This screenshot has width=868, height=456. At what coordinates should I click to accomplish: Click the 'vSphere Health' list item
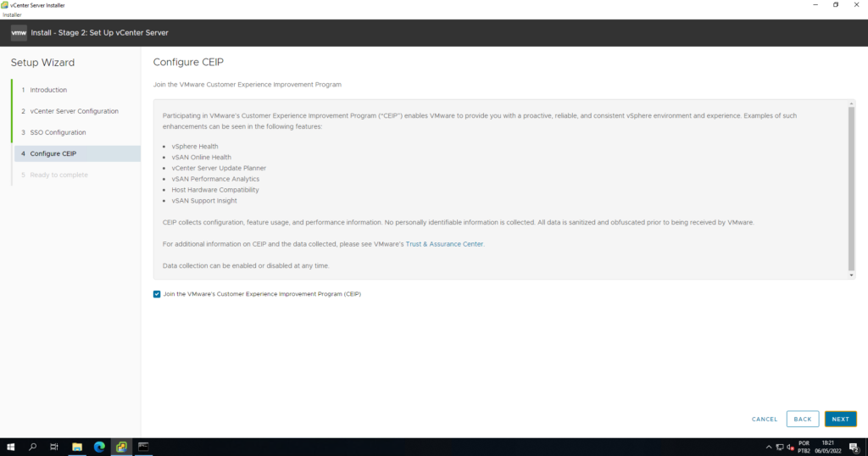click(195, 147)
